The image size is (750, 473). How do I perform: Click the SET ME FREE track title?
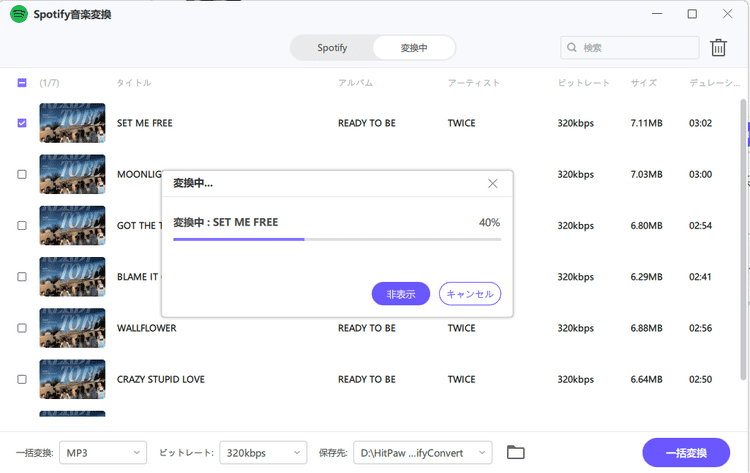(144, 123)
